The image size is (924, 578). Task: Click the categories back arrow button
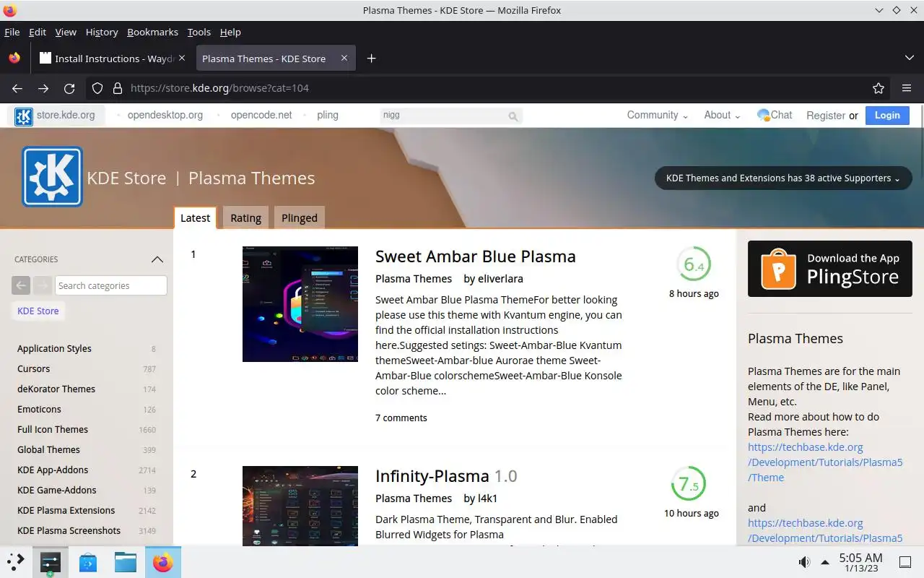coord(21,285)
